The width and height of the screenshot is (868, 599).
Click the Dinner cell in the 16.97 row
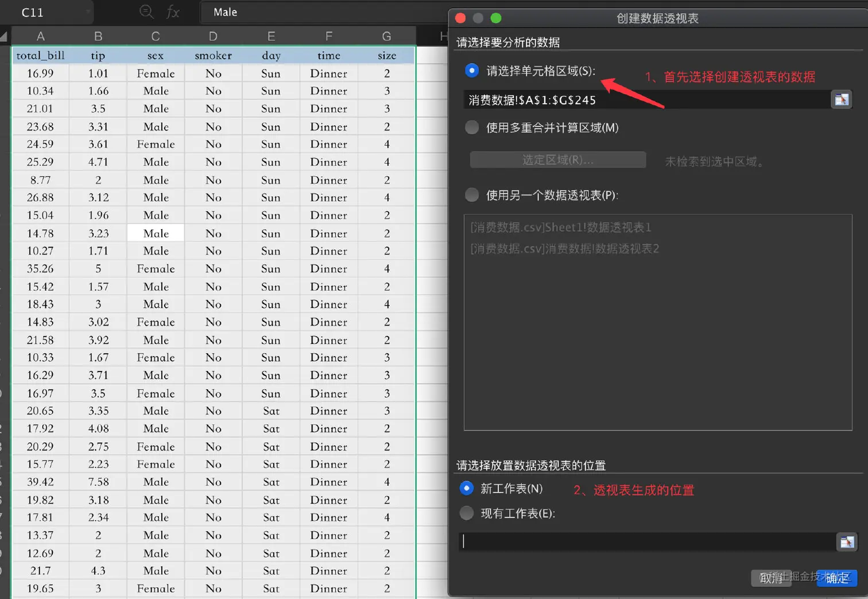[x=328, y=393]
